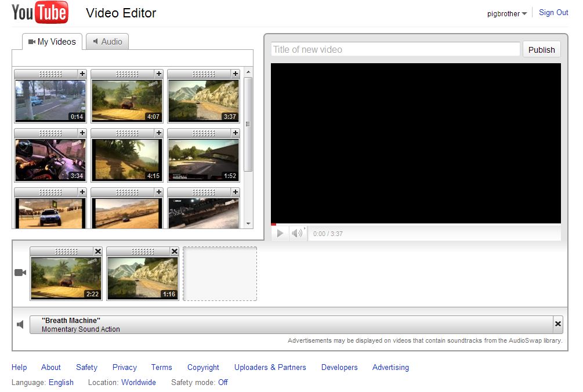
Task: Toggle Safety mode Off link
Action: [x=223, y=382]
